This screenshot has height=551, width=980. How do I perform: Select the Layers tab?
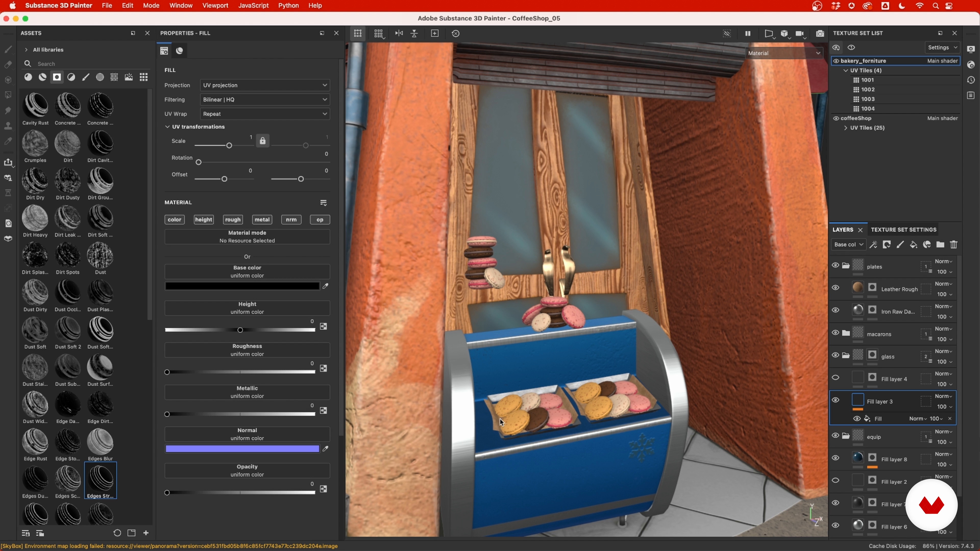coord(843,230)
